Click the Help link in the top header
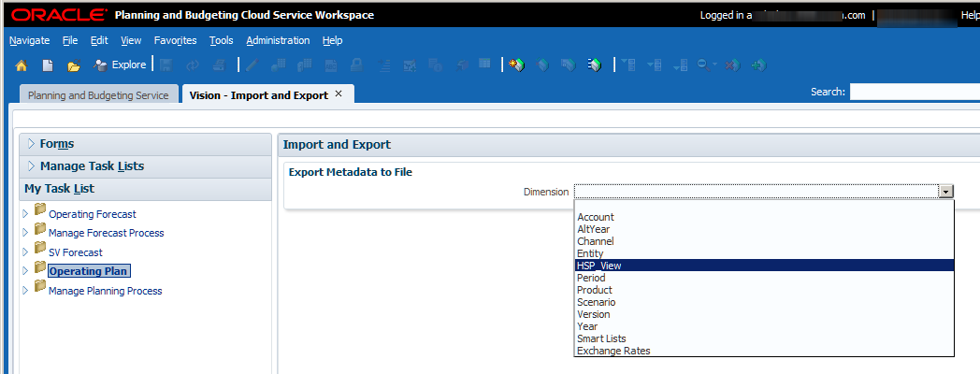The width and height of the screenshot is (980, 374). 970,15
